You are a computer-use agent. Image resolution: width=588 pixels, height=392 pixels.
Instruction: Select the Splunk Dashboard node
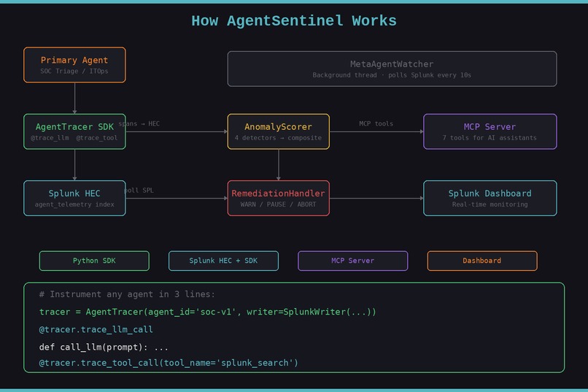pyautogui.click(x=490, y=199)
